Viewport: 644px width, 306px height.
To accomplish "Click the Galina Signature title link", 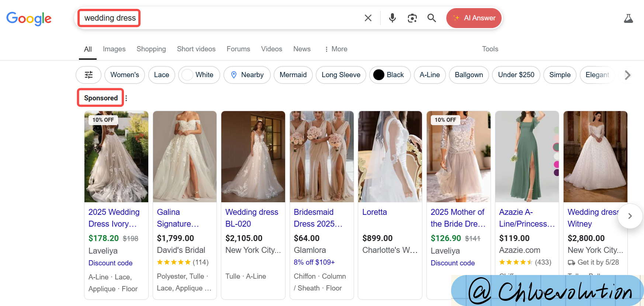I will [x=178, y=218].
